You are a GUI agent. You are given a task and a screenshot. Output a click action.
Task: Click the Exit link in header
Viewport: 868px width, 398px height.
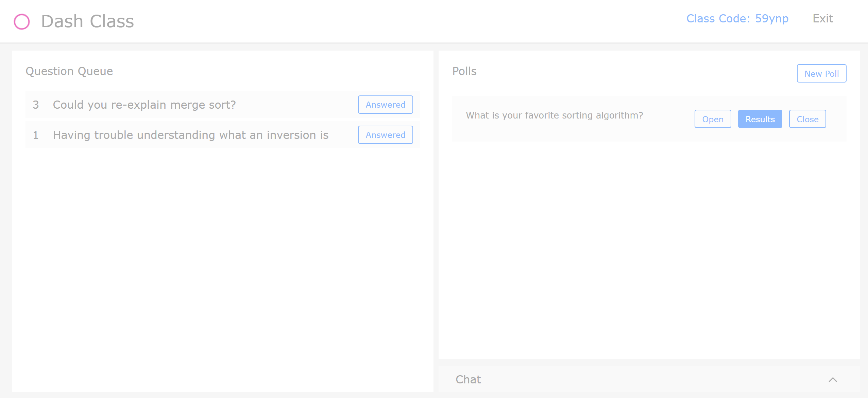coord(822,19)
